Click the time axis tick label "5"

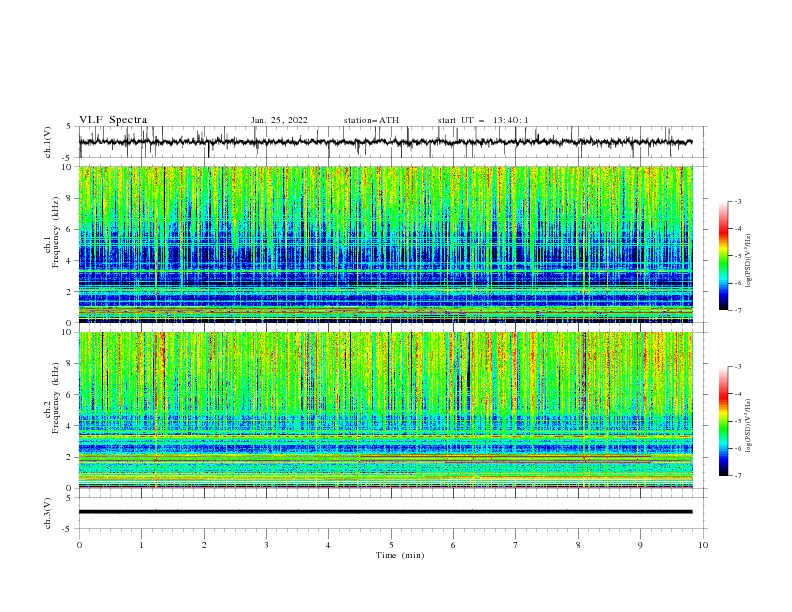[x=391, y=545]
